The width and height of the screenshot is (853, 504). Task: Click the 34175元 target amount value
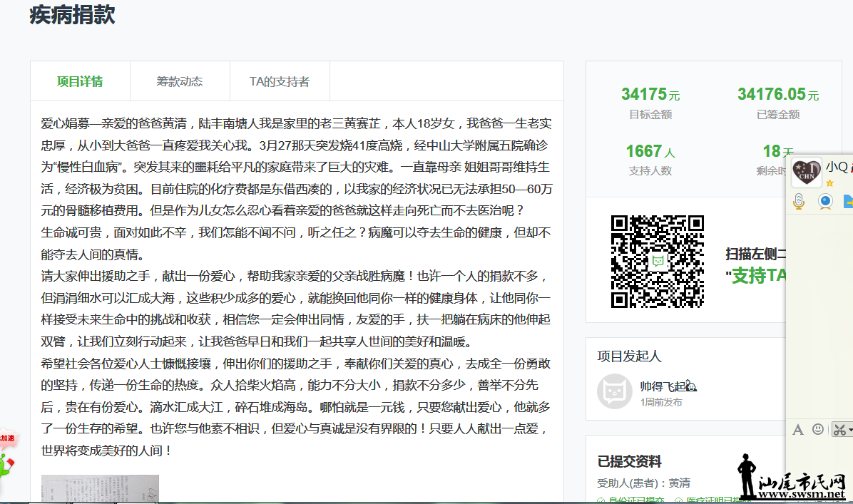[x=650, y=95]
